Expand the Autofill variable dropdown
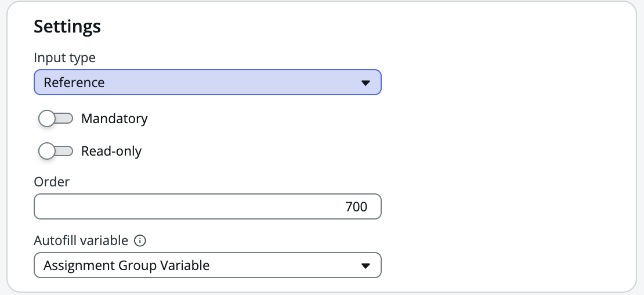 (x=207, y=265)
